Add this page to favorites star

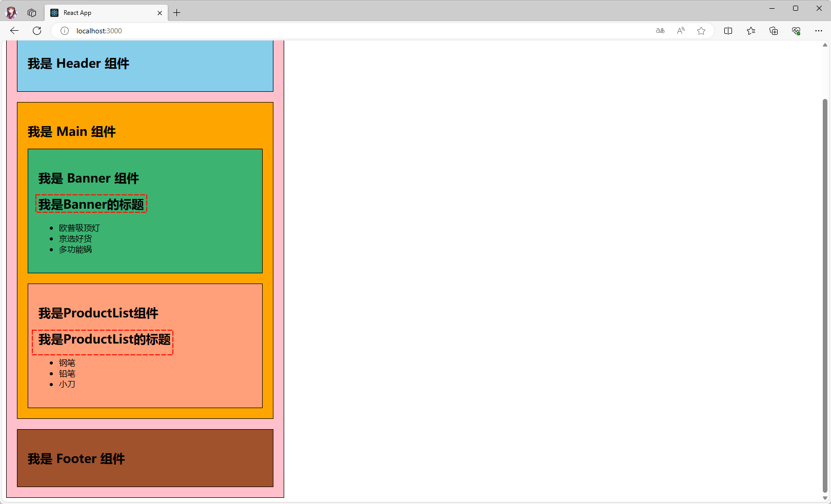[701, 31]
